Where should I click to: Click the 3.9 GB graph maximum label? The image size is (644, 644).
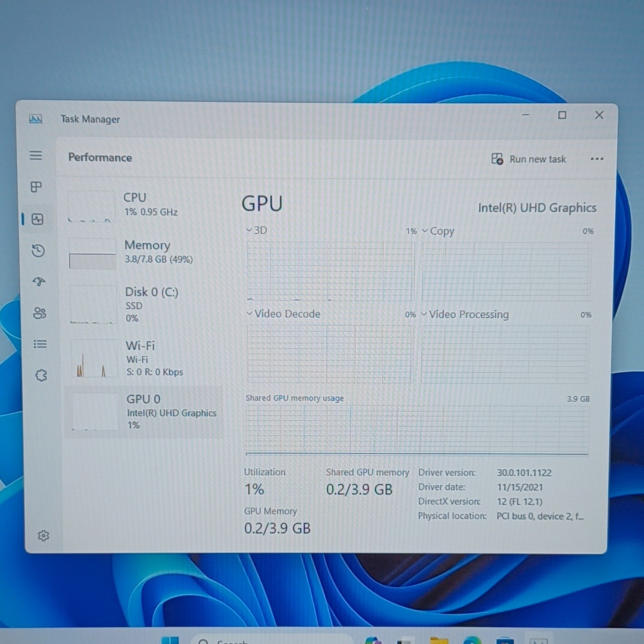click(578, 399)
